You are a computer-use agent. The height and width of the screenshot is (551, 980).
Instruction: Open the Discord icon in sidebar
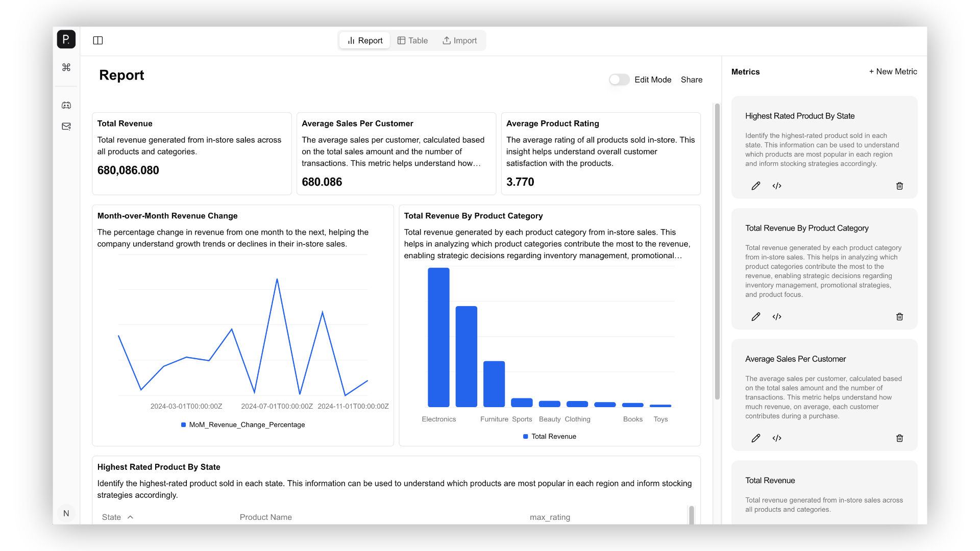coord(66,105)
